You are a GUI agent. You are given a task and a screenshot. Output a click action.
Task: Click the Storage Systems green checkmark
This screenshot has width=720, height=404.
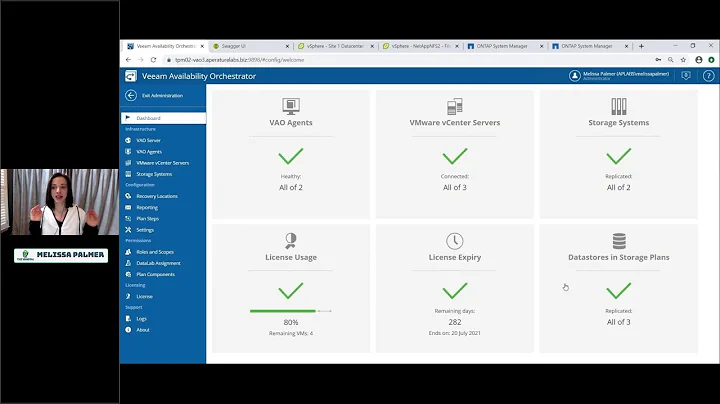coord(619,156)
